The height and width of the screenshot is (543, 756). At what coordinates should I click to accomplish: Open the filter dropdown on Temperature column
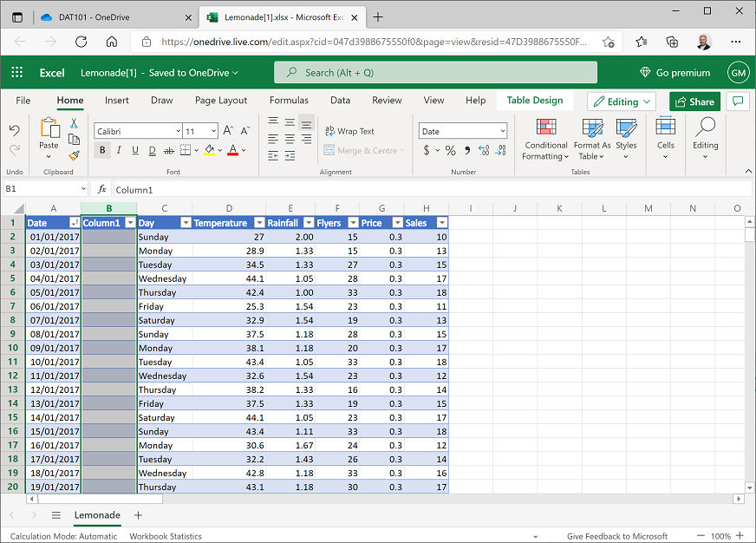tap(258, 223)
